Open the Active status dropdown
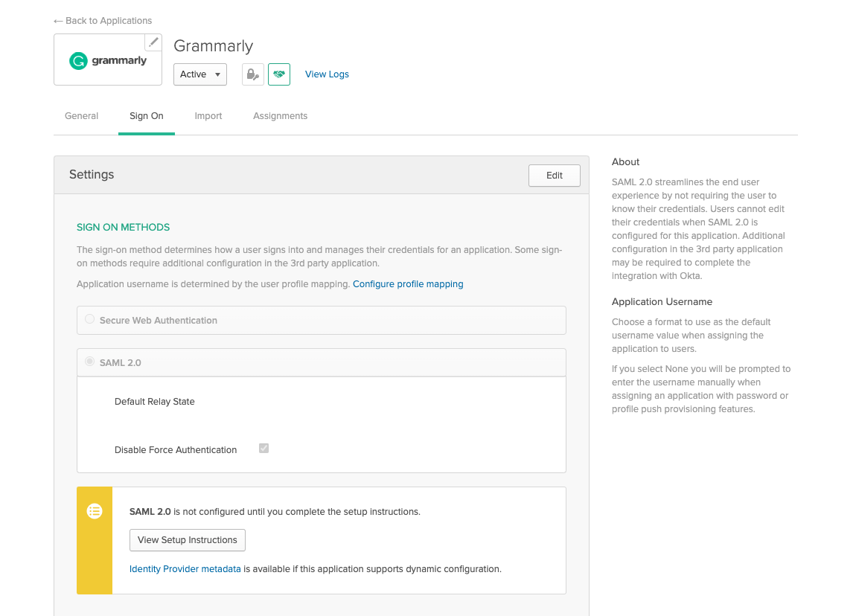The width and height of the screenshot is (856, 616). (200, 74)
